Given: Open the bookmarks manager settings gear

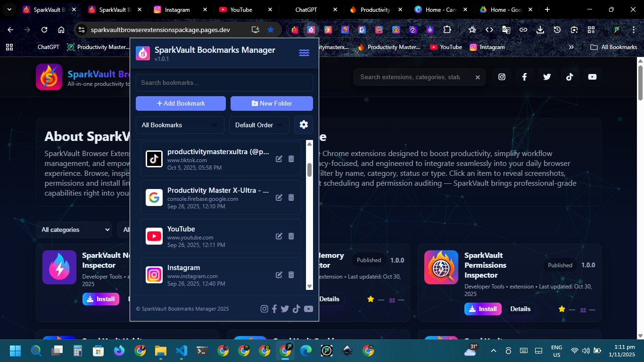Looking at the screenshot, I should coord(304,125).
